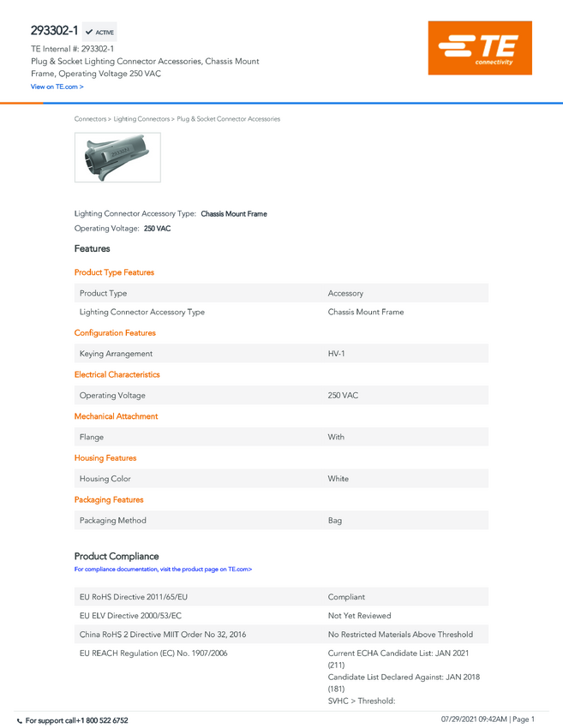Image resolution: width=563 pixels, height=728 pixels.
Task: Click the 'Keying Arrangement' row label
Action: pos(116,354)
